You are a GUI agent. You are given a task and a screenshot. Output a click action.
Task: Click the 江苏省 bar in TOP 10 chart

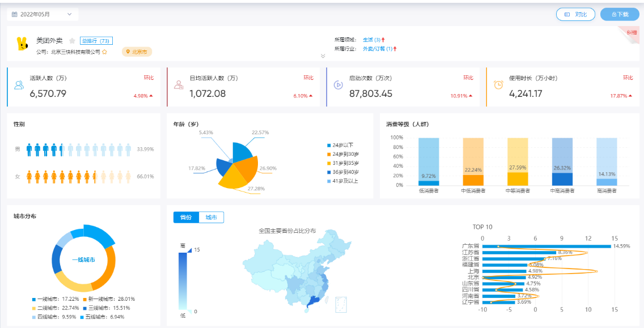coord(519,253)
